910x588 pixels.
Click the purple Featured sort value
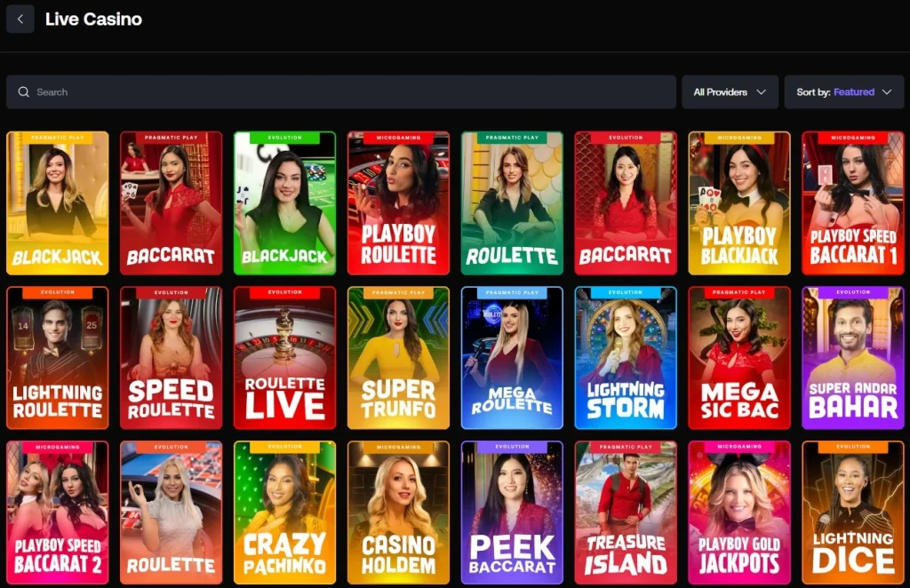click(854, 91)
